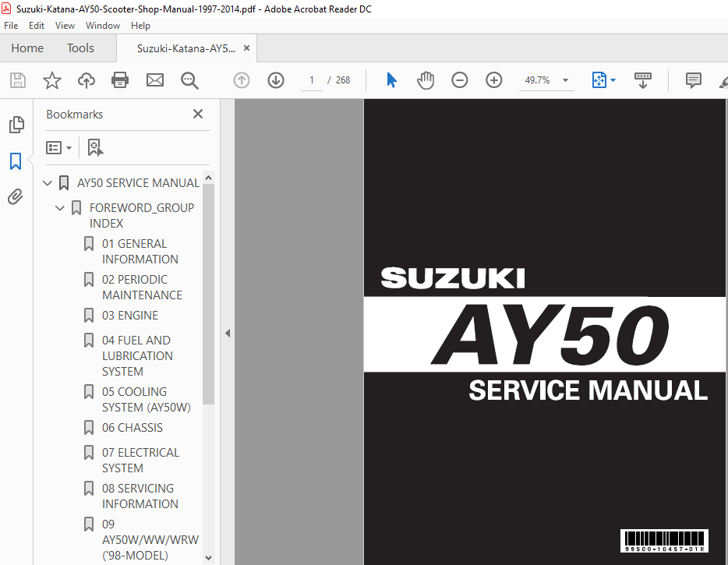Open 02 PERIODIC MAINTENANCE bookmark
Screen dimensions: 728x565
tap(142, 287)
